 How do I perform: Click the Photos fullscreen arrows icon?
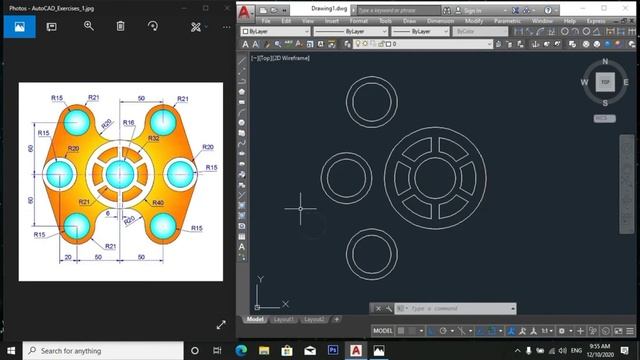221,325
